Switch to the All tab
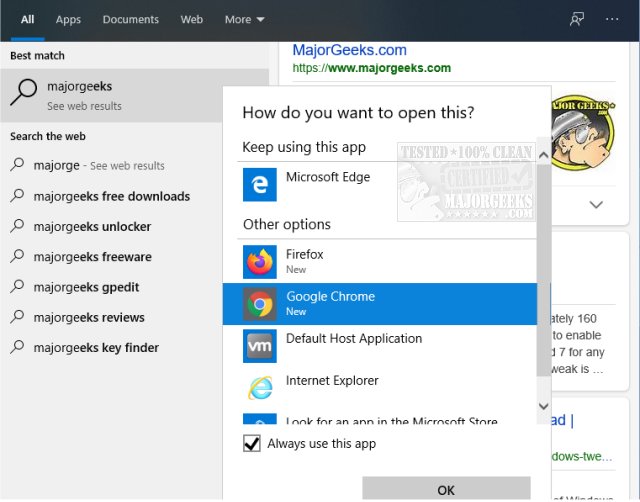 (28, 19)
